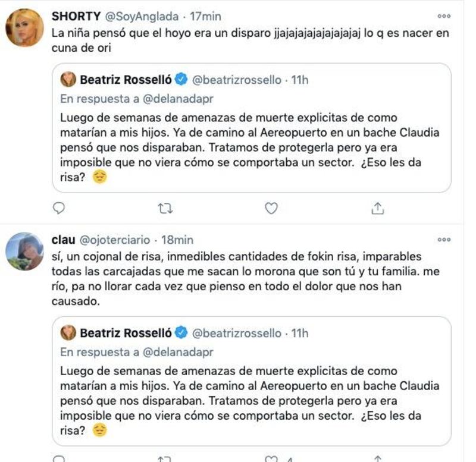Open second quoted tweet by Beatriz Rosselló
This screenshot has width=476, height=462.
point(252,381)
